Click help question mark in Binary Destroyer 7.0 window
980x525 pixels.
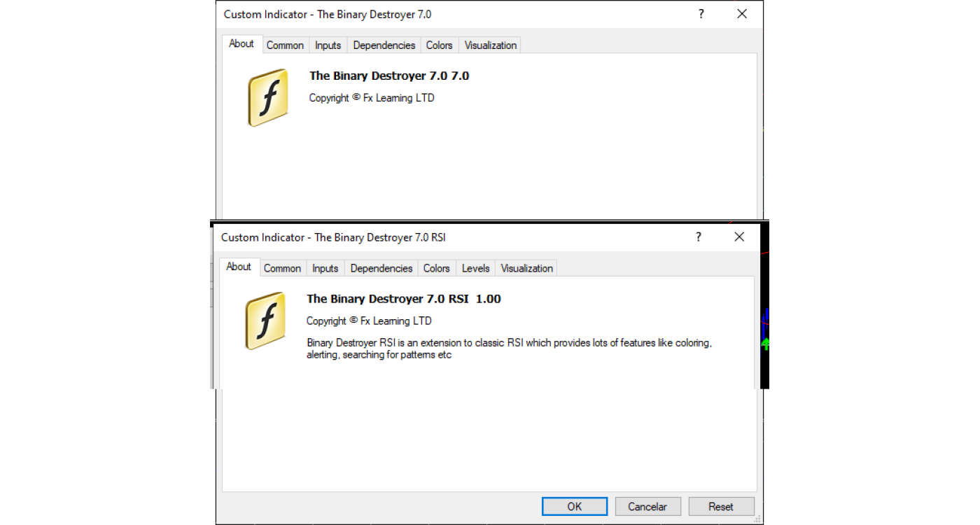[x=701, y=14]
